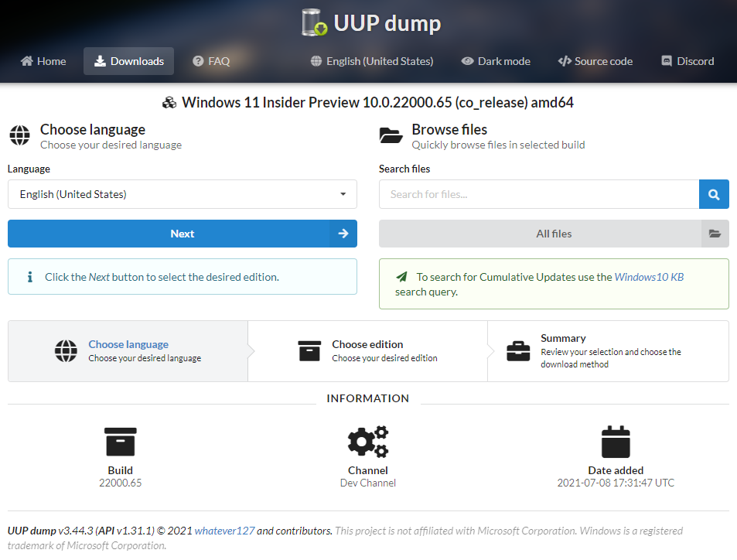Click the globe icon in Choose language step

click(66, 351)
